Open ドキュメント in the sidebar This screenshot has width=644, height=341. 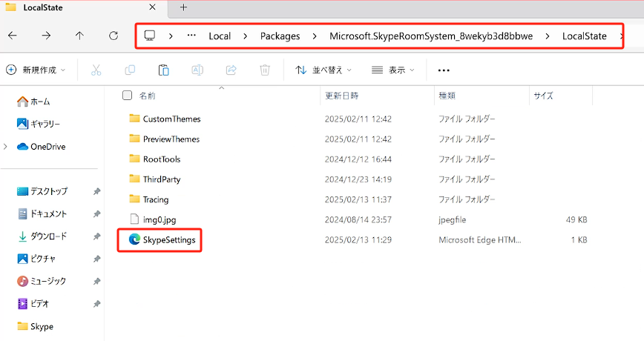(42, 213)
